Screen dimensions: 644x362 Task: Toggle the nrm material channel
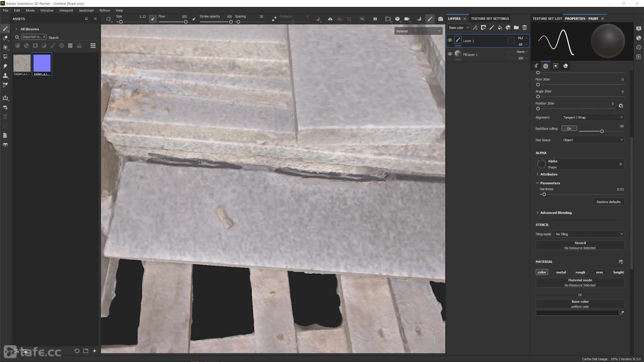[599, 272]
